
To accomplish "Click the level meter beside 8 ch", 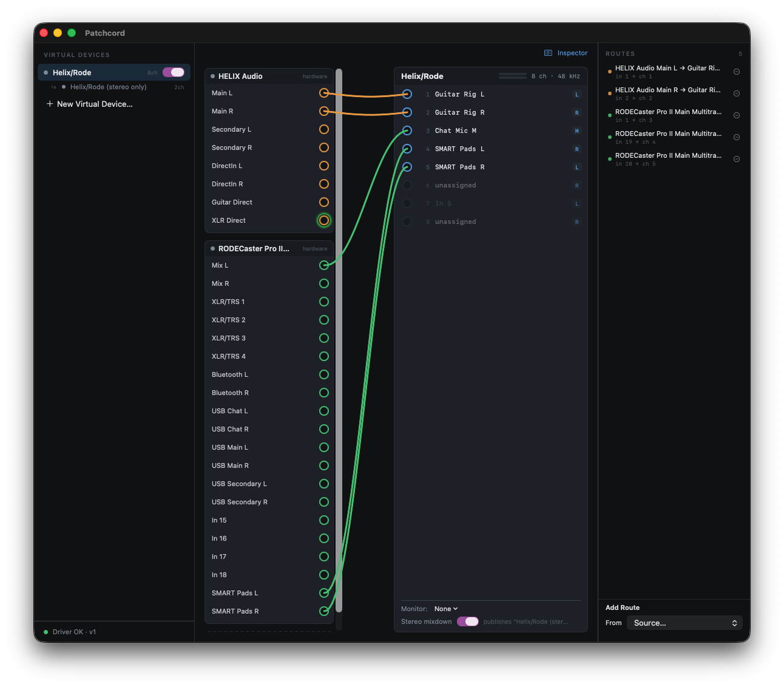I will click(x=513, y=76).
